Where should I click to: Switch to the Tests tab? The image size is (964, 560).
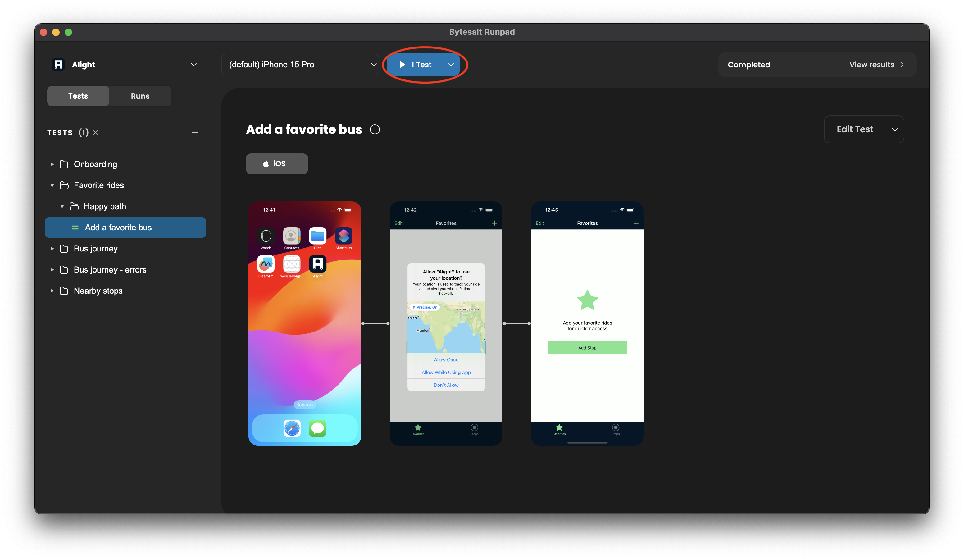coord(77,95)
